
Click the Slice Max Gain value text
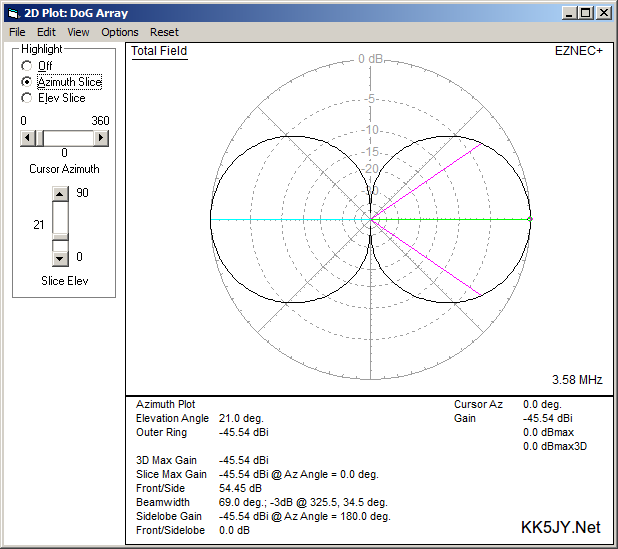[299, 474]
